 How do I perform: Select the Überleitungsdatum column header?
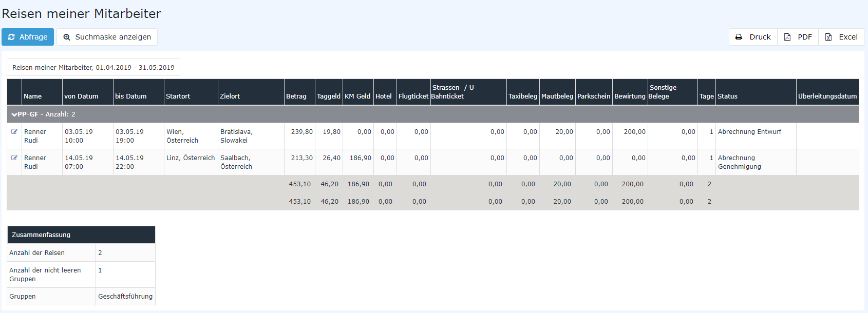827,96
